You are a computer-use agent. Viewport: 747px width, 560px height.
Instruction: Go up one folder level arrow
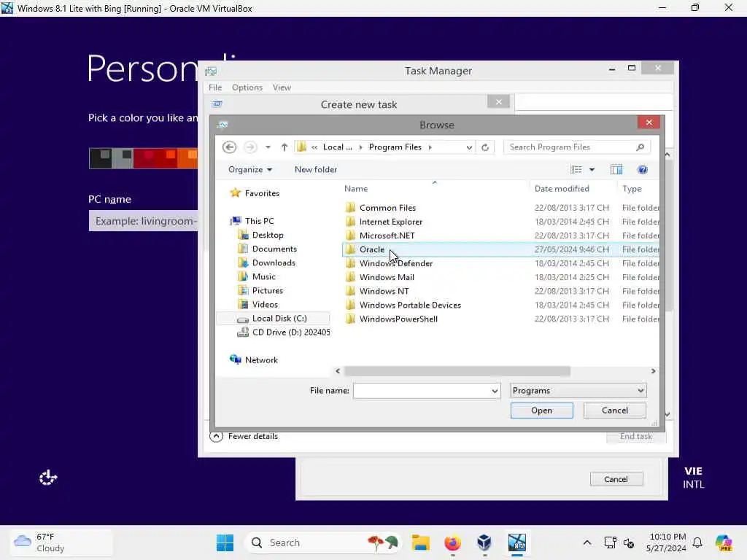(x=285, y=147)
